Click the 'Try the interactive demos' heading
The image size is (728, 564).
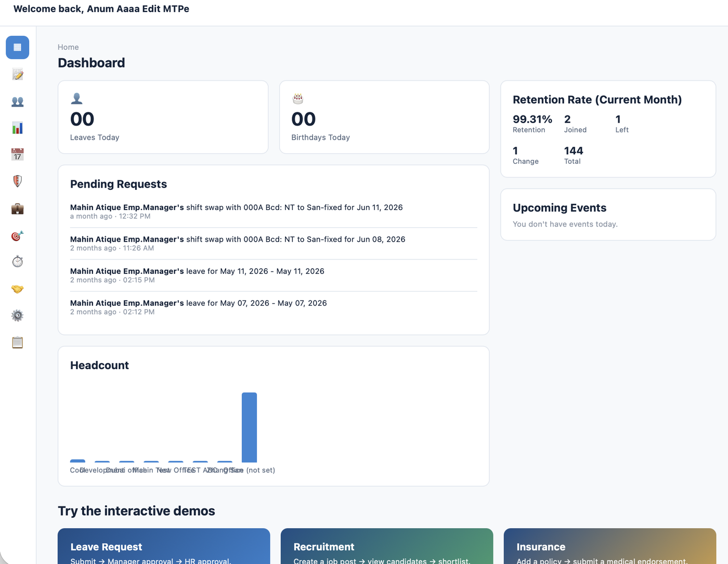(x=136, y=511)
